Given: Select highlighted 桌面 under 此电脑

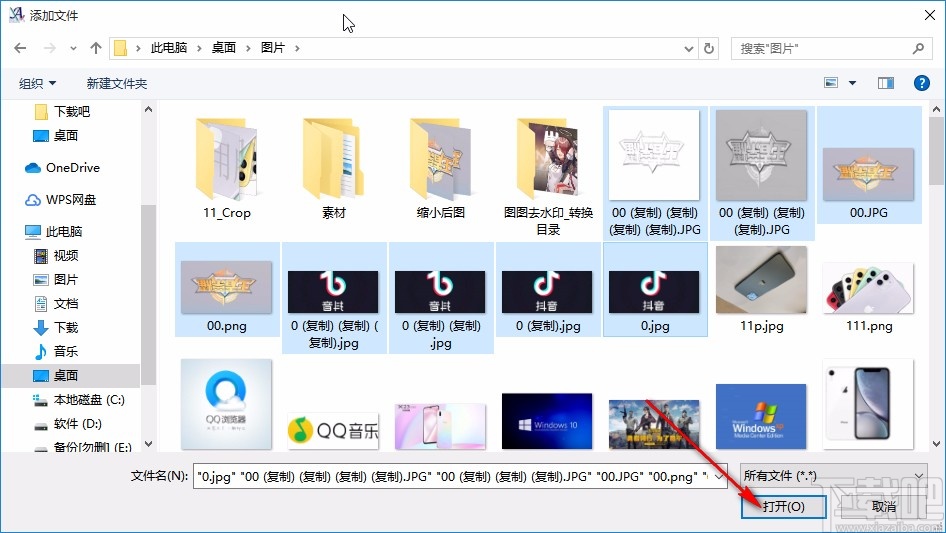Looking at the screenshot, I should (56, 375).
